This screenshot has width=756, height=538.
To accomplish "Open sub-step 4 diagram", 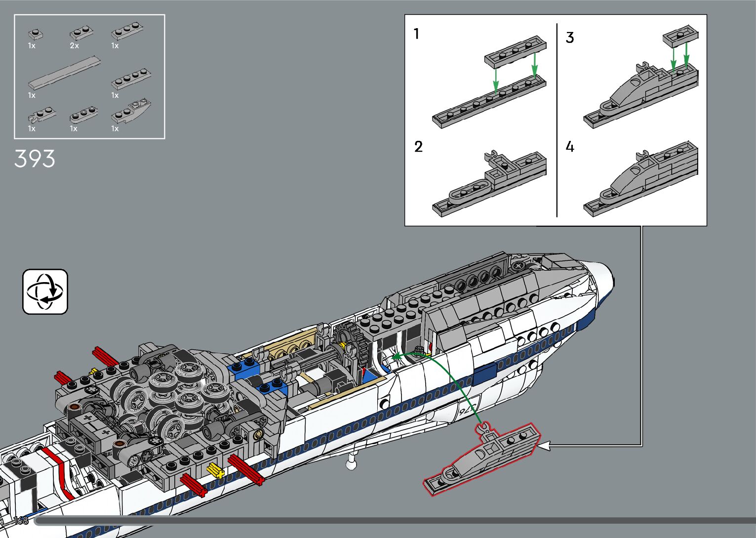I will click(x=640, y=183).
